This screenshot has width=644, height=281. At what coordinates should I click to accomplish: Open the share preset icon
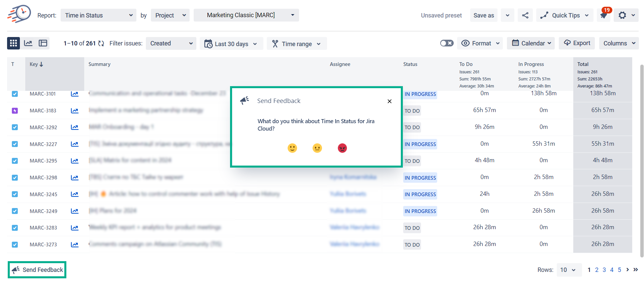(525, 15)
